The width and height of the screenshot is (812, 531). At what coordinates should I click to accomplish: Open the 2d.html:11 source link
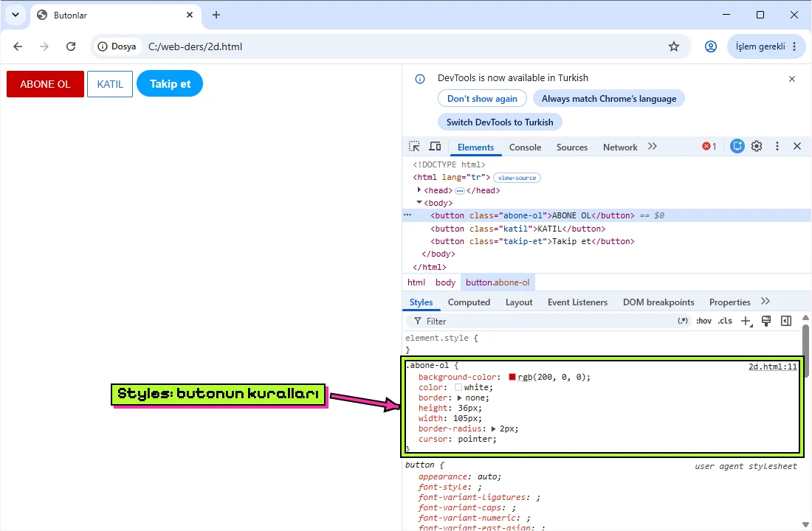773,367
